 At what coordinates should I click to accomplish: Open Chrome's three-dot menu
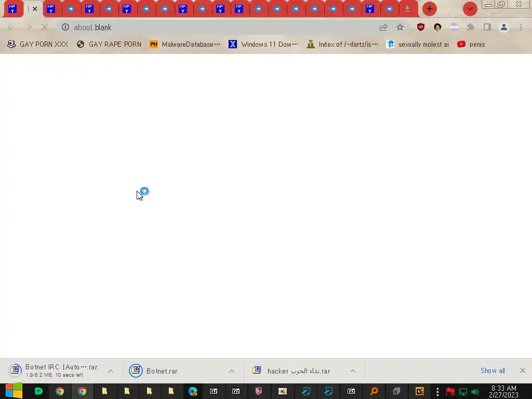[x=521, y=27]
